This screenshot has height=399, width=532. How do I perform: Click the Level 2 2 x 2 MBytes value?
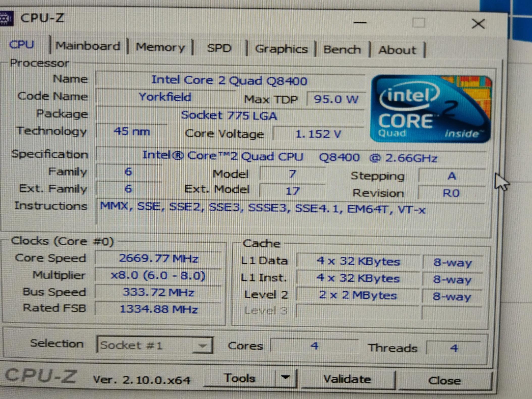[x=358, y=295]
